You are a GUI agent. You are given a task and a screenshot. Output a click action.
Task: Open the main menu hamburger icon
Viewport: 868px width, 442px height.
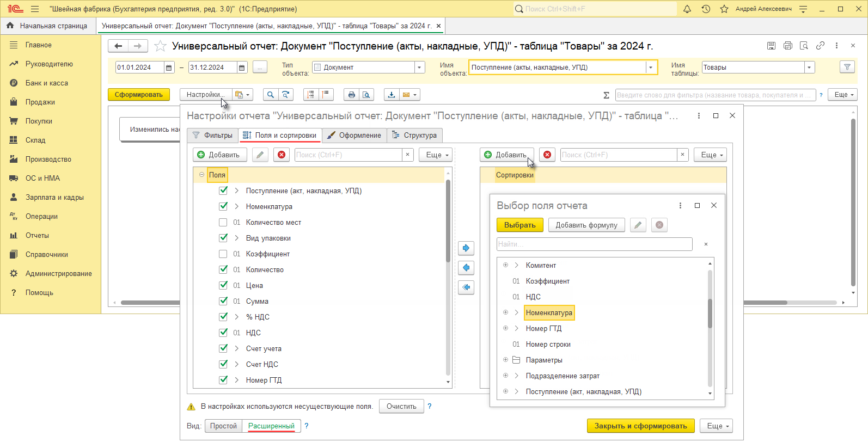pyautogui.click(x=35, y=9)
